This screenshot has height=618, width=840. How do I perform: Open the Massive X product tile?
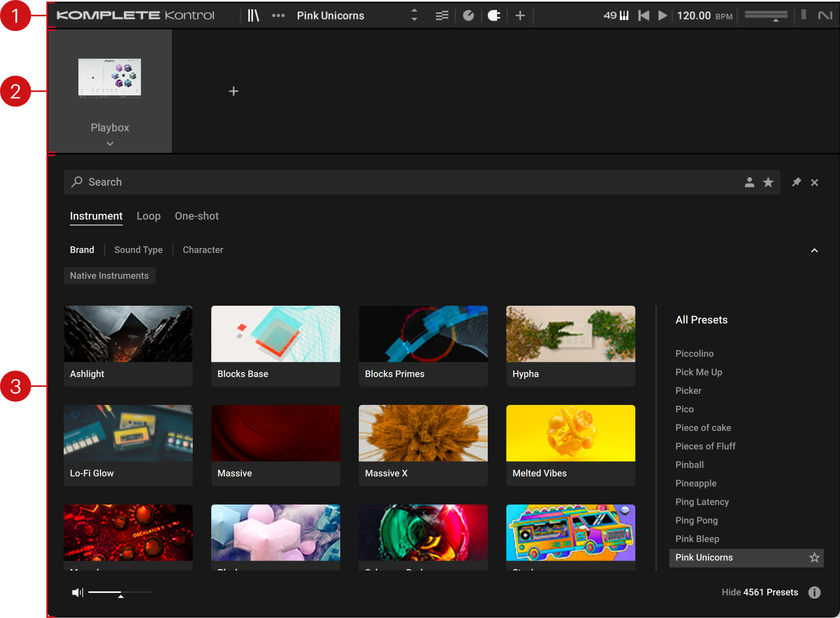coord(423,445)
